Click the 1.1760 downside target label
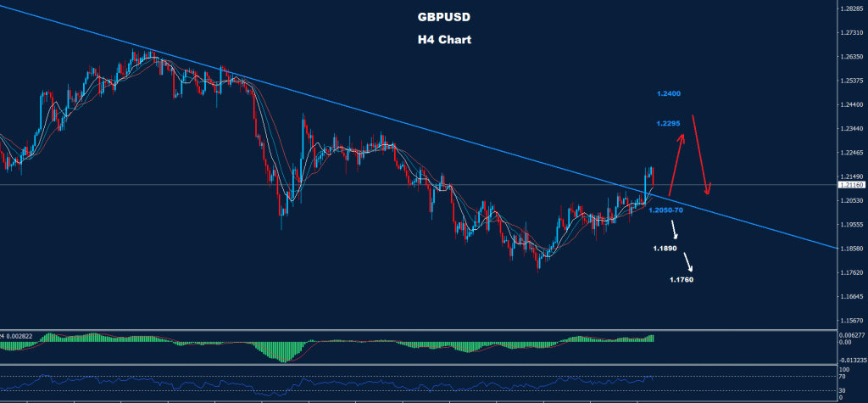This screenshot has height=403, width=868. (682, 280)
